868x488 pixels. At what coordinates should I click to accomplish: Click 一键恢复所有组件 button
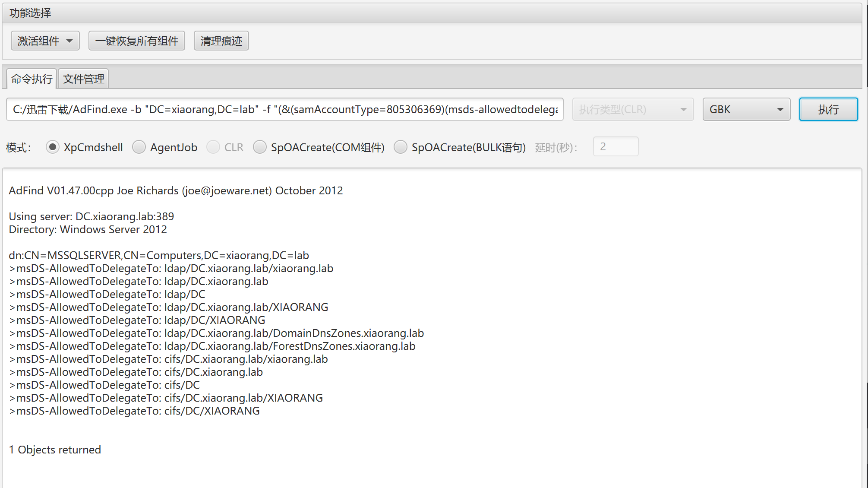pos(136,41)
